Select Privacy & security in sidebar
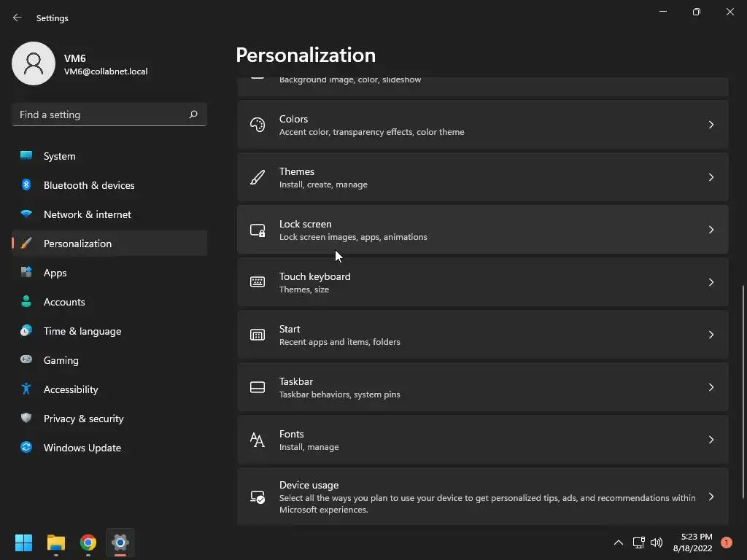This screenshot has height=560, width=747. [x=83, y=419]
